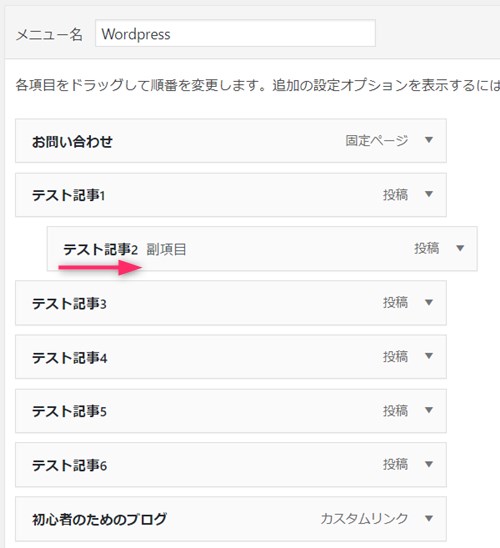Expand the テスト記事4 item arrow
500x548 pixels.
click(429, 356)
